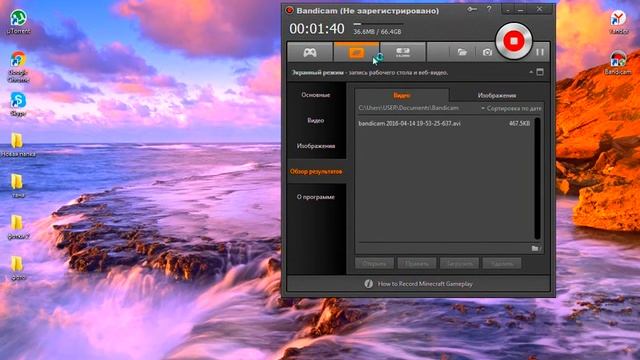
Task: Click the info icon in footer
Action: click(x=368, y=283)
